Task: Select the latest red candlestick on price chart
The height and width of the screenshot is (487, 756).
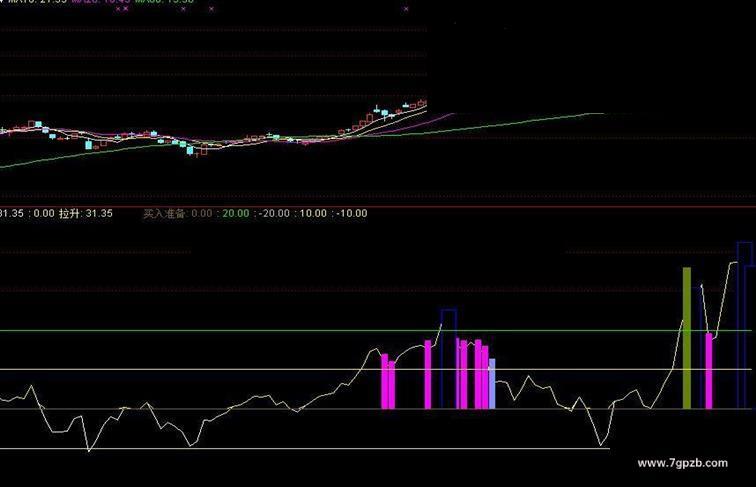Action: [423, 103]
